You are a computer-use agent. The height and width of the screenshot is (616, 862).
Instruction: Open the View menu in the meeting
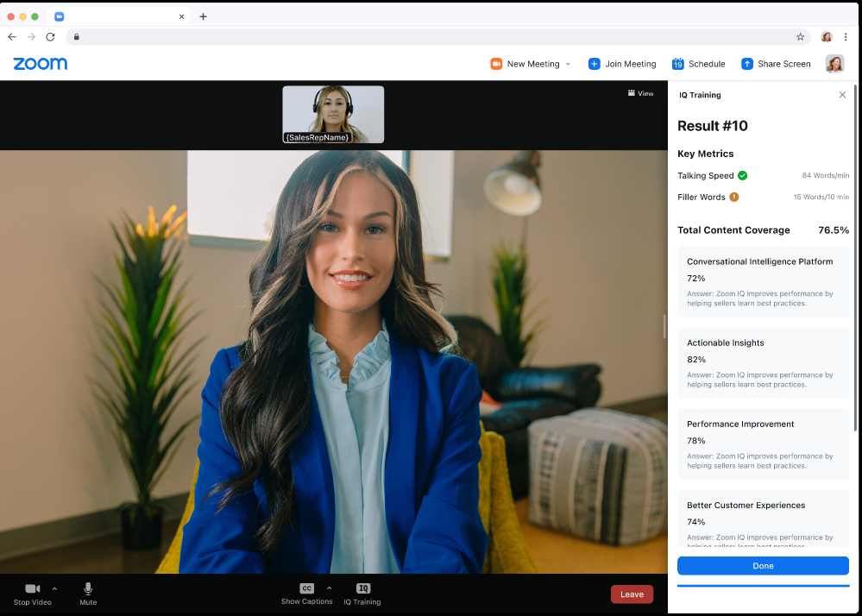[640, 93]
